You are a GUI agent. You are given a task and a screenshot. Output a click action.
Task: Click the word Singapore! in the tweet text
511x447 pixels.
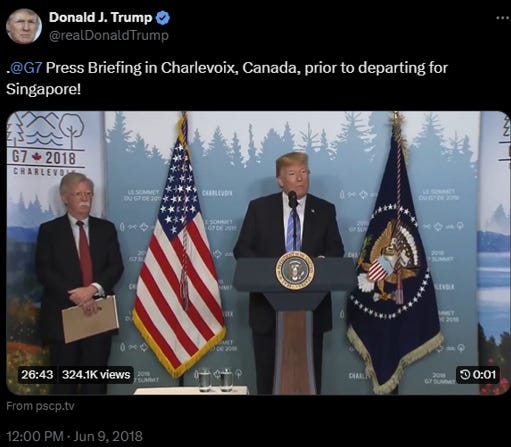[x=43, y=89]
